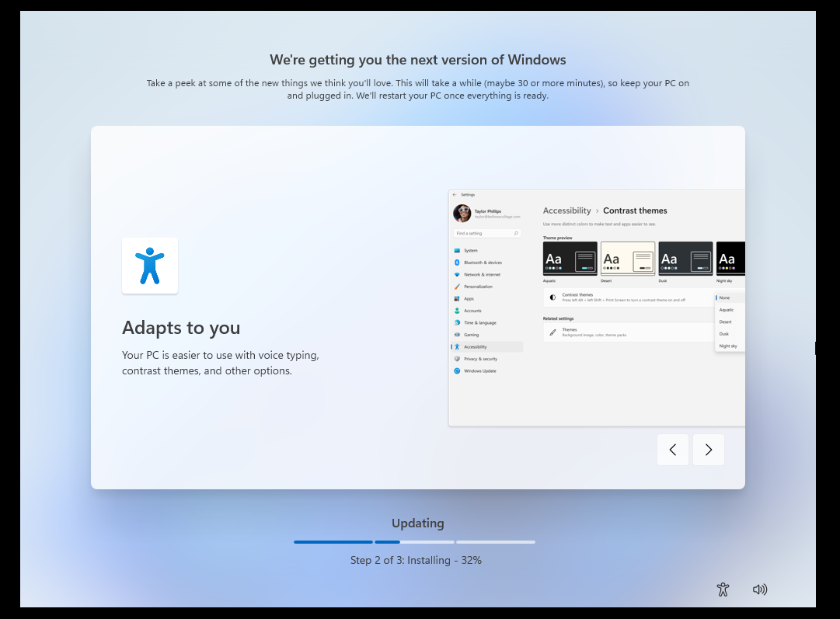This screenshot has height=619, width=840.
Task: Click the 'None' option in preview dropdown
Action: coord(730,297)
